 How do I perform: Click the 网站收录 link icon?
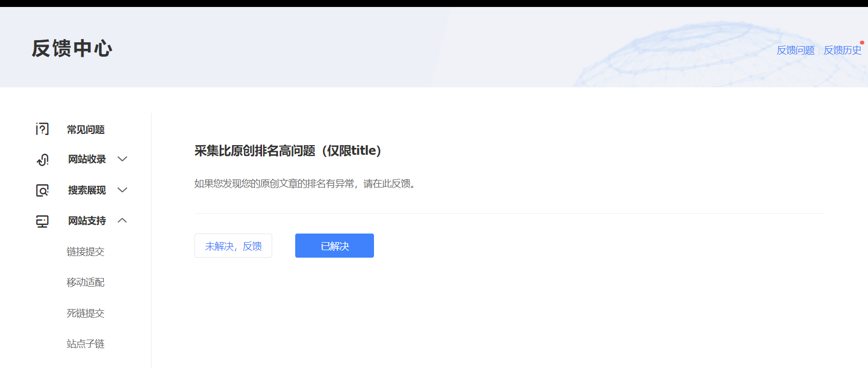pyautogui.click(x=42, y=160)
